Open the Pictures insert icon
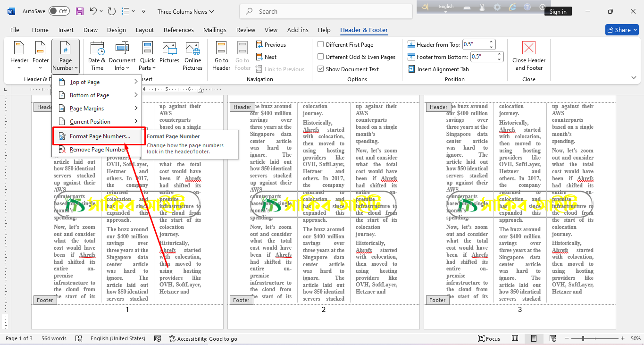644x345 pixels. click(x=169, y=49)
